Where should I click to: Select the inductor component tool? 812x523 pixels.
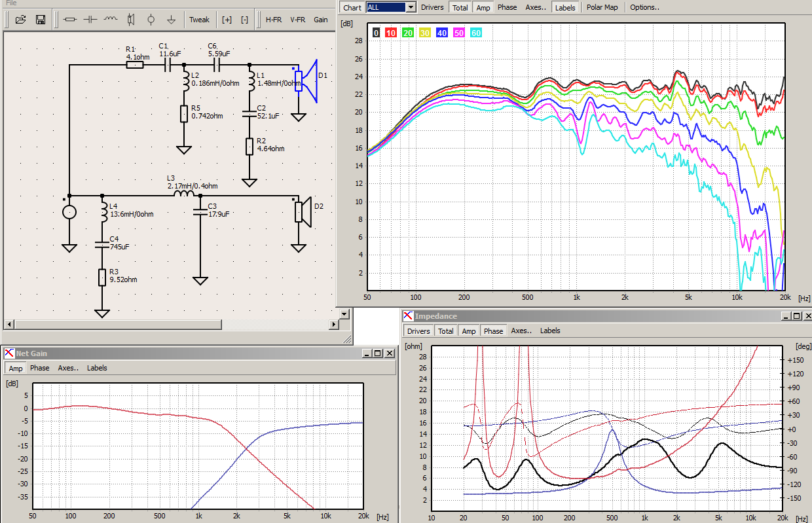pyautogui.click(x=111, y=20)
